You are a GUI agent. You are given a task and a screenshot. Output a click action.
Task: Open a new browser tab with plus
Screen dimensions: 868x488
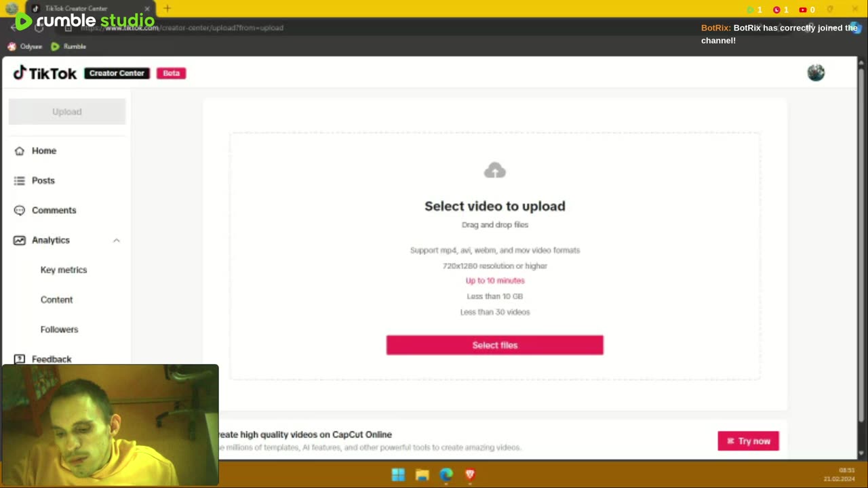point(167,8)
